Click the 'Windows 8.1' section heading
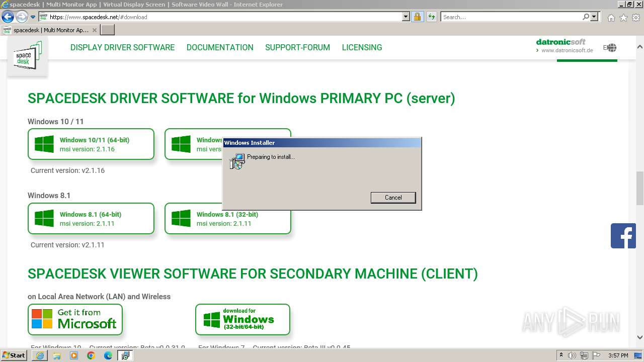The image size is (644, 362). pyautogui.click(x=49, y=196)
